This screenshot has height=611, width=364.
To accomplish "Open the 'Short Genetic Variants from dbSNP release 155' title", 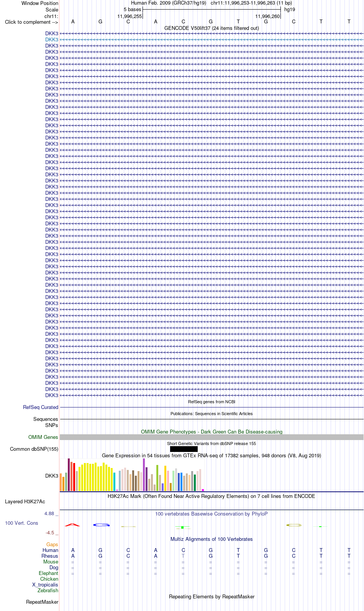I will (212, 443).
